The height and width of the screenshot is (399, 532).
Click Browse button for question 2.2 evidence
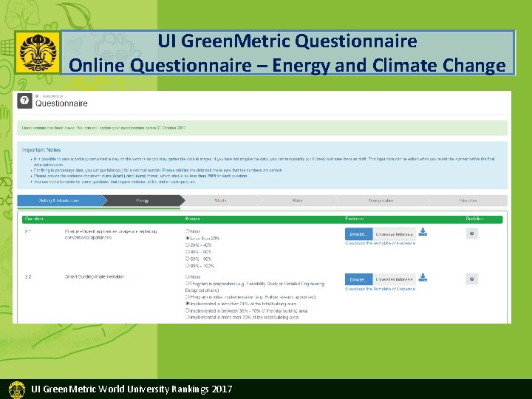point(358,279)
